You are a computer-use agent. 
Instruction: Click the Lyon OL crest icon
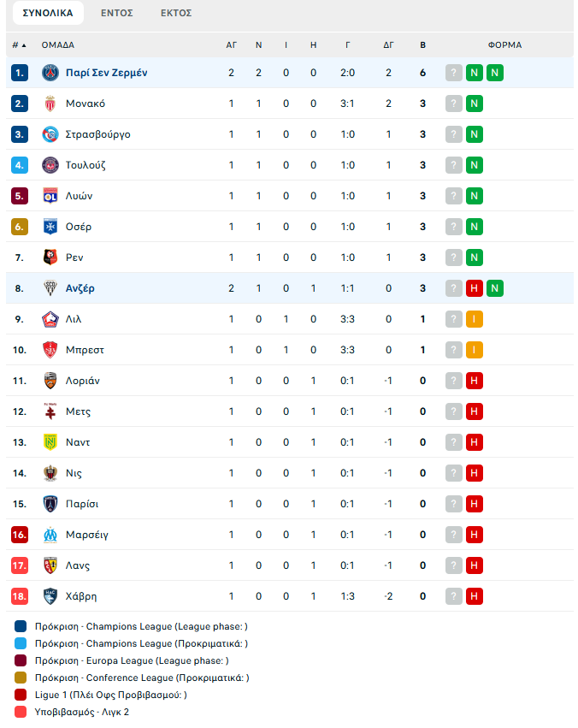[50, 196]
